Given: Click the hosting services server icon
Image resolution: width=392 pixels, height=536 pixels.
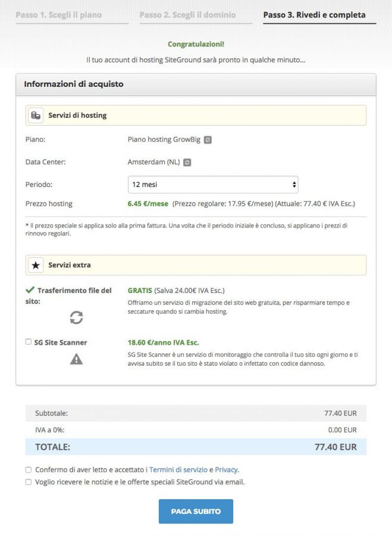Looking at the screenshot, I should (x=36, y=115).
